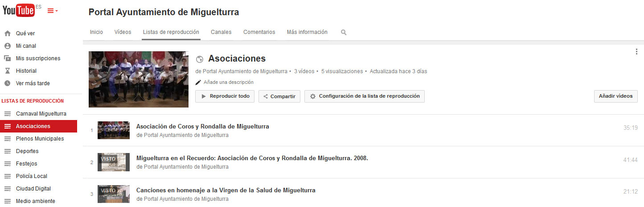Click thumbnail of Asociación de Coros y Rondalla video
Screen dimensions: 644x207
(x=114, y=130)
